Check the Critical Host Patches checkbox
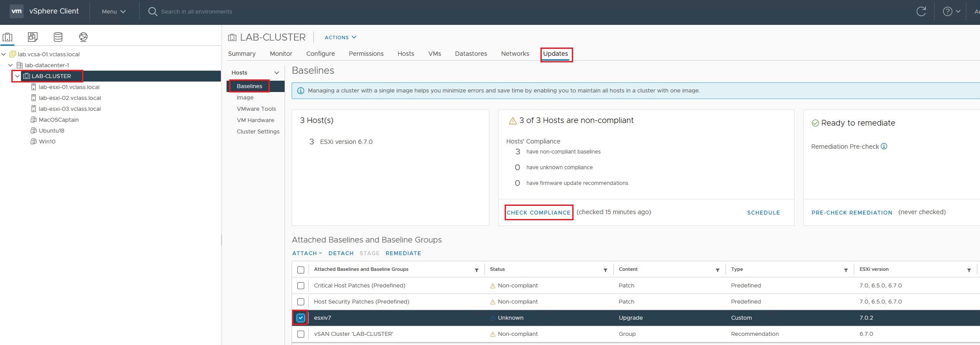 pyautogui.click(x=301, y=286)
